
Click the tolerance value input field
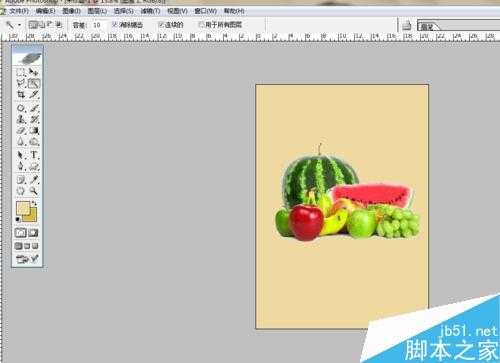tap(97, 25)
